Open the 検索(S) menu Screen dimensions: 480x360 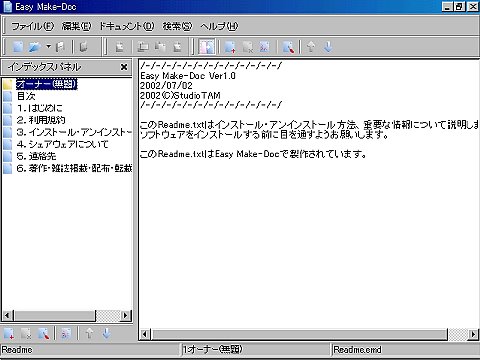(x=177, y=26)
